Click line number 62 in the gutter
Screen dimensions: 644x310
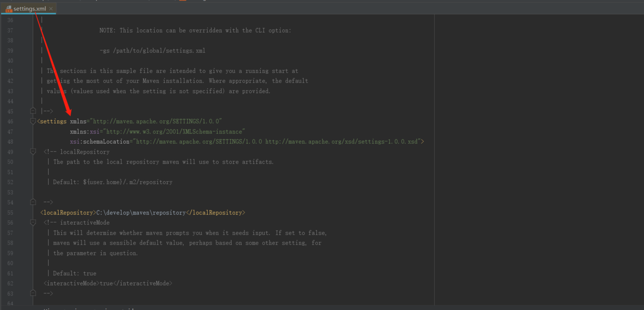coord(10,284)
